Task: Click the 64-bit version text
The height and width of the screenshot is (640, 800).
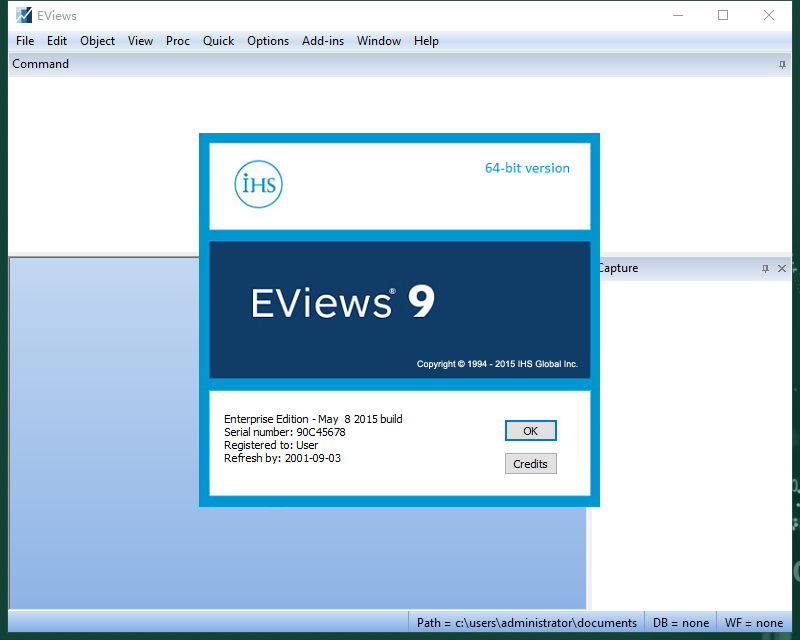Action: pyautogui.click(x=527, y=168)
